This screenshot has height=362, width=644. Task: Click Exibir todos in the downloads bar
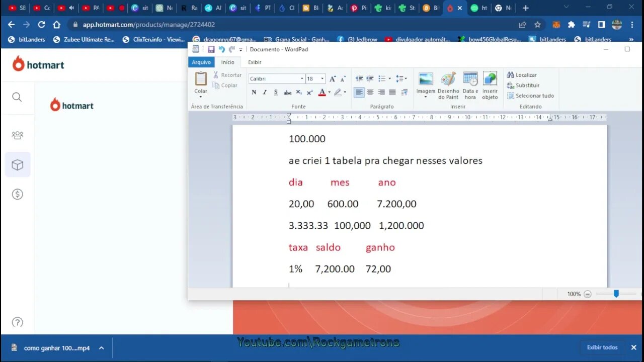602,347
